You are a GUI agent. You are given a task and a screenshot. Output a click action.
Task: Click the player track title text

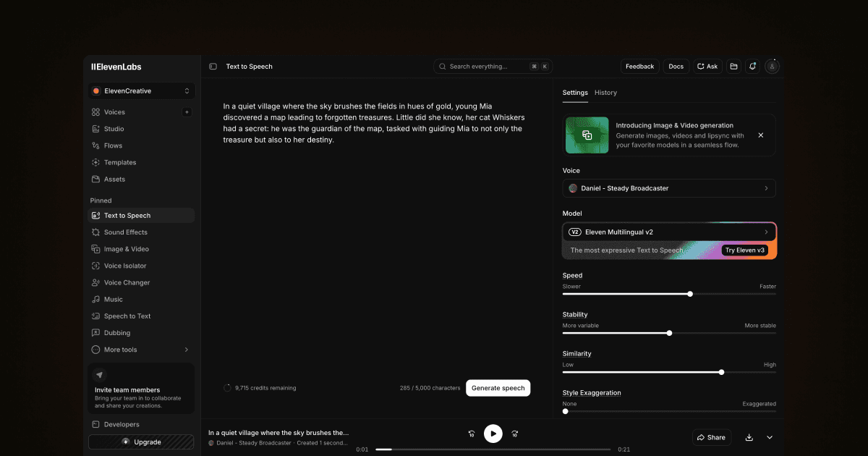tap(278, 432)
